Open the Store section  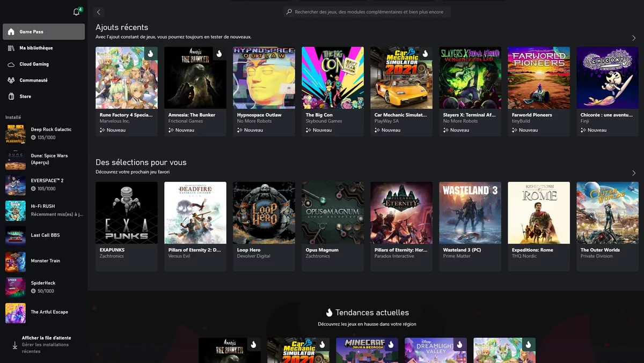click(44, 96)
